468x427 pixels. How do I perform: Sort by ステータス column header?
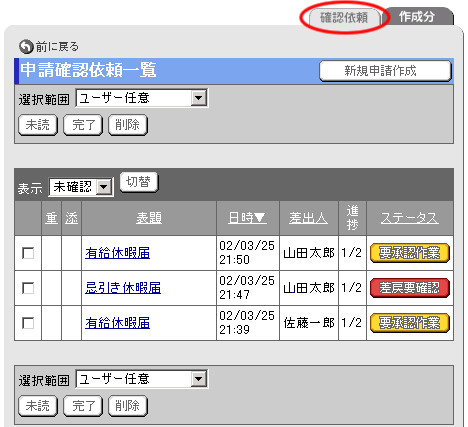click(x=410, y=218)
